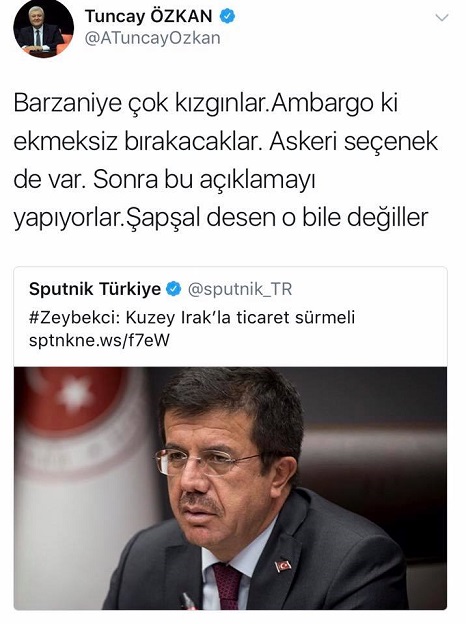Click the Turkish flag lapel pin in the photo

pyautogui.click(x=283, y=566)
